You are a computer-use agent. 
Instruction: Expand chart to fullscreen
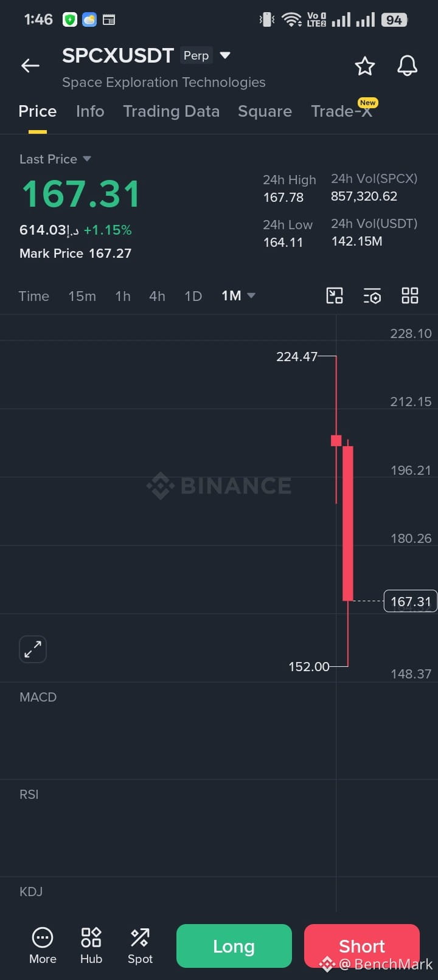[x=33, y=649]
